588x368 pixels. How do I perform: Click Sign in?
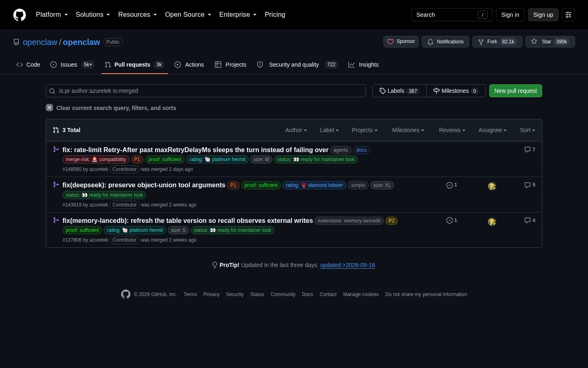(x=510, y=15)
